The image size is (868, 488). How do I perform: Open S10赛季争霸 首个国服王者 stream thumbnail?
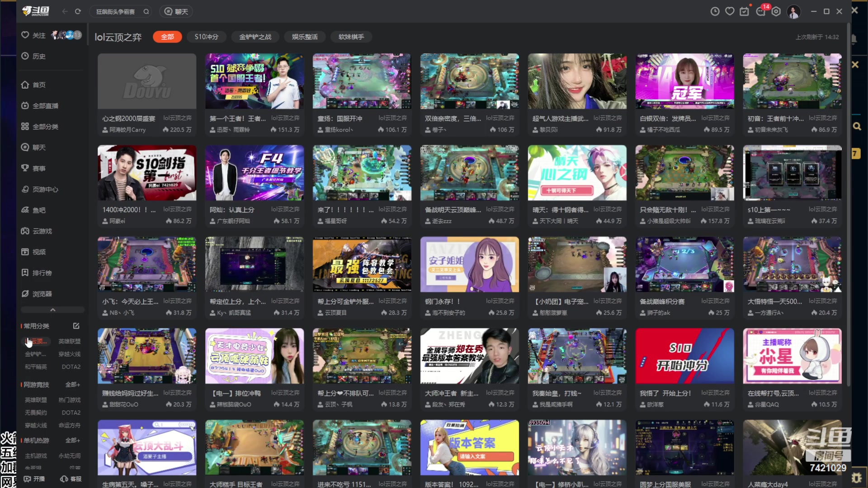(x=255, y=81)
